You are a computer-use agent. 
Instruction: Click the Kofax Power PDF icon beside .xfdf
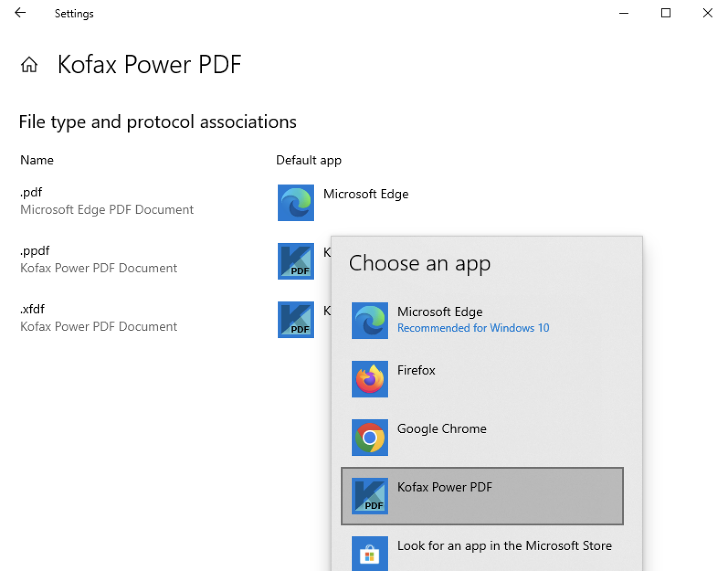click(295, 320)
